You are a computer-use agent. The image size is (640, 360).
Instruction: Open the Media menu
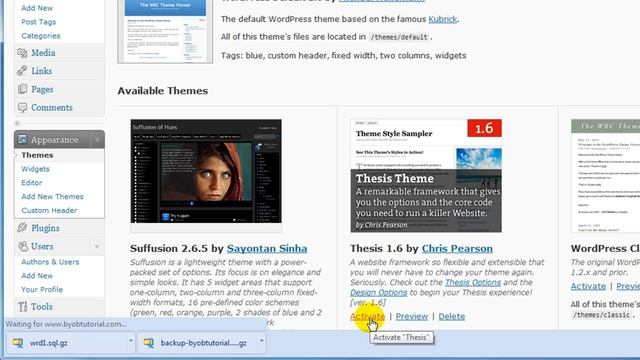43,53
